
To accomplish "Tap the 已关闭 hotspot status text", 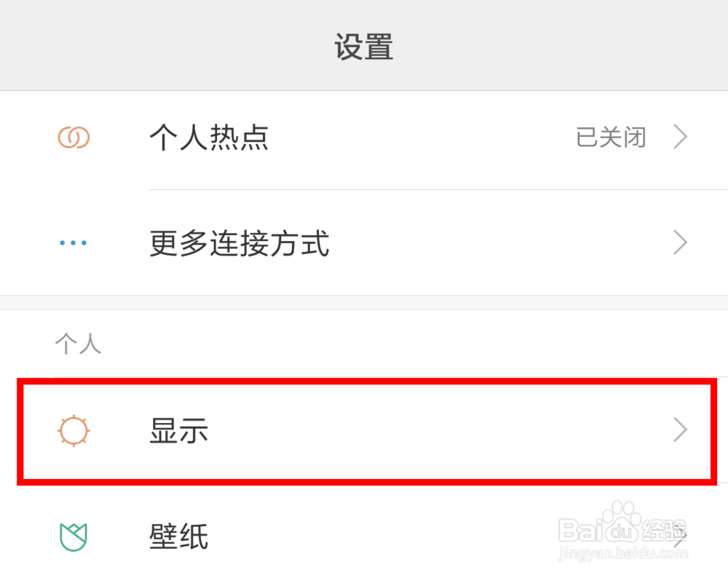I will (611, 137).
